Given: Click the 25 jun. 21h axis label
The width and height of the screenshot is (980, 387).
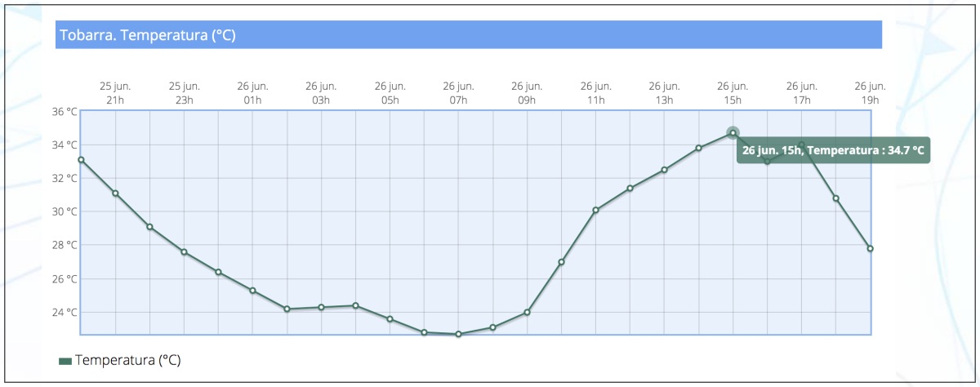Looking at the screenshot, I should coord(115,93).
